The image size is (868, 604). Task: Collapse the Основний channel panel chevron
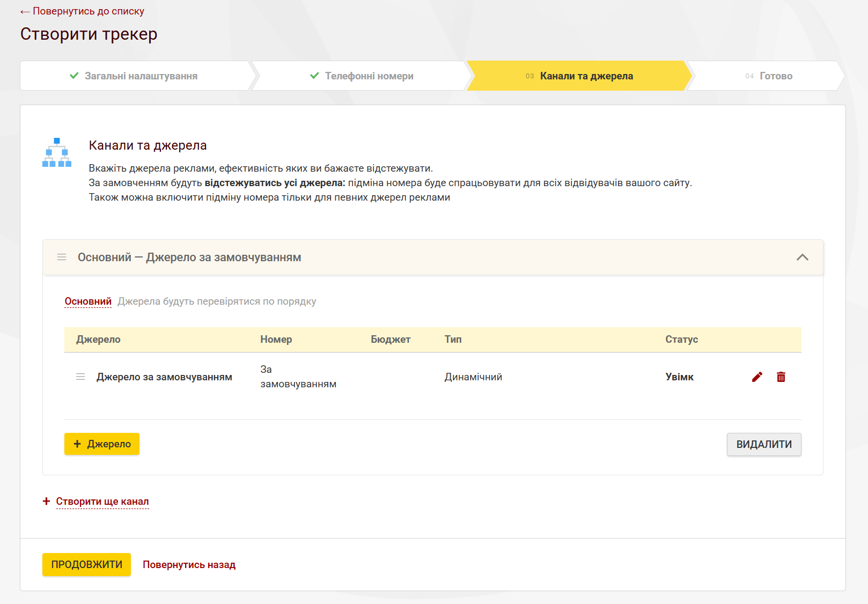point(803,257)
